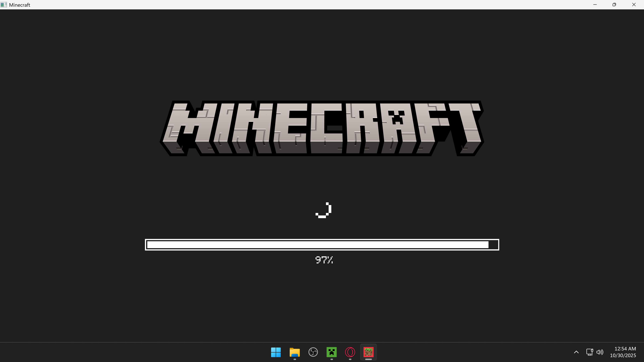The width and height of the screenshot is (644, 362).
Task: Close the Minecraft window
Action: pyautogui.click(x=634, y=5)
